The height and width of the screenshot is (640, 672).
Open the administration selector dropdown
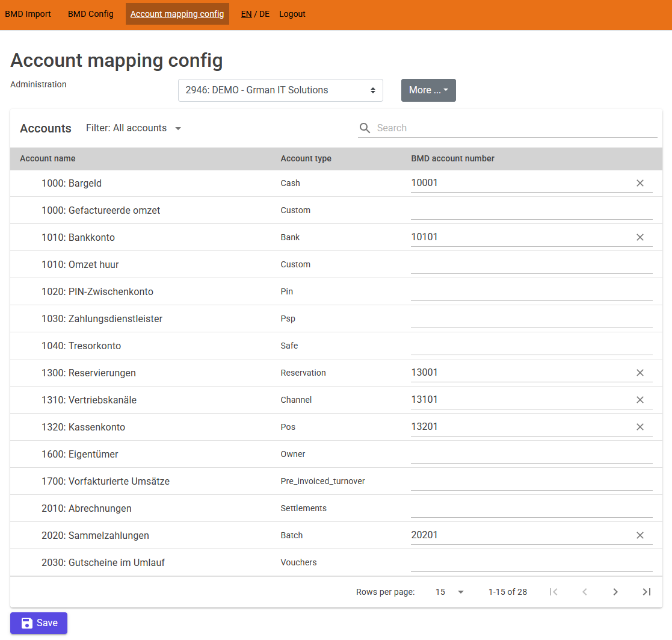(x=280, y=90)
